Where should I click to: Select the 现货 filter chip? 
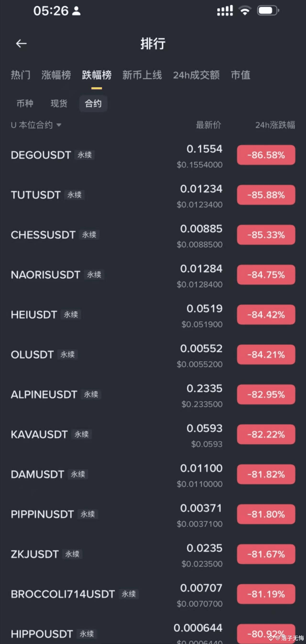coord(59,103)
